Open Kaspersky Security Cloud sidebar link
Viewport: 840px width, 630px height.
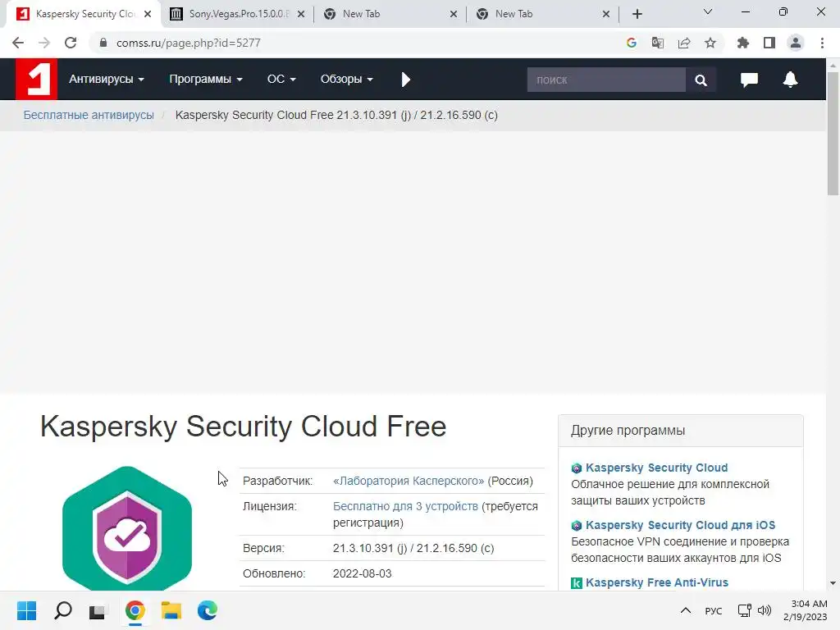point(656,468)
